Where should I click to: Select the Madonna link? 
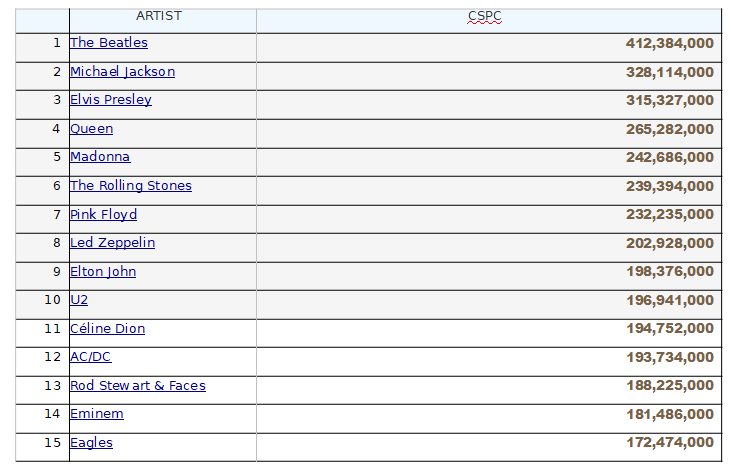tap(100, 157)
